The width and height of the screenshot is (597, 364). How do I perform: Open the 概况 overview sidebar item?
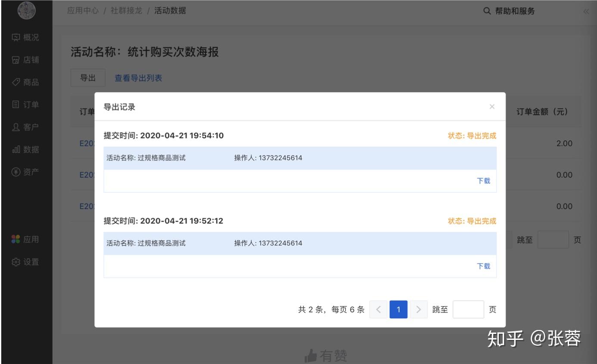coord(26,37)
